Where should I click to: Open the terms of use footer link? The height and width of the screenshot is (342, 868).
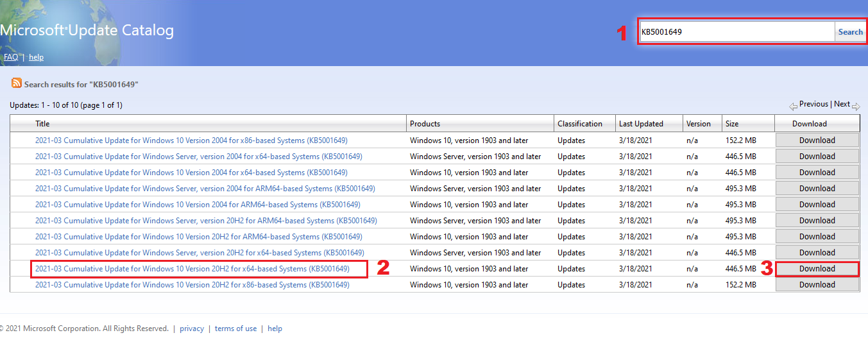tap(235, 329)
